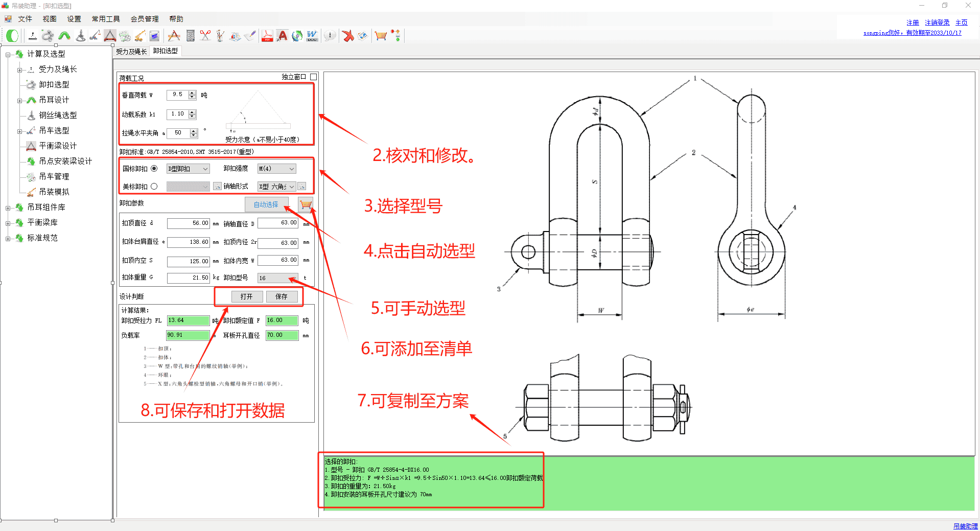The height and width of the screenshot is (531, 980).
Task: Click the Word DOC export icon
Action: click(x=312, y=36)
